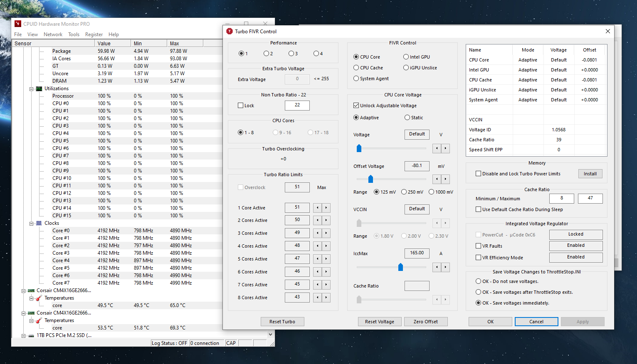
Task: Click the CPUID Hardware Monitor PRO app icon
Action: (18, 24)
